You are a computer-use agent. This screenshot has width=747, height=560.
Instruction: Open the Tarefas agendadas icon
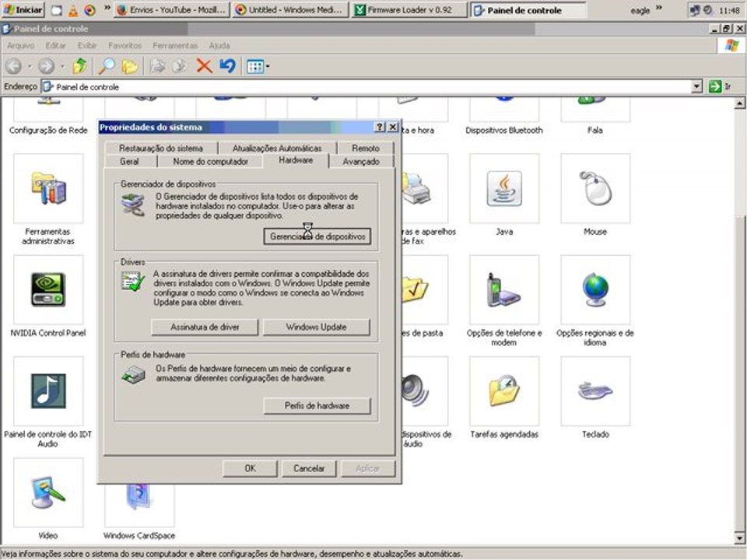504,391
